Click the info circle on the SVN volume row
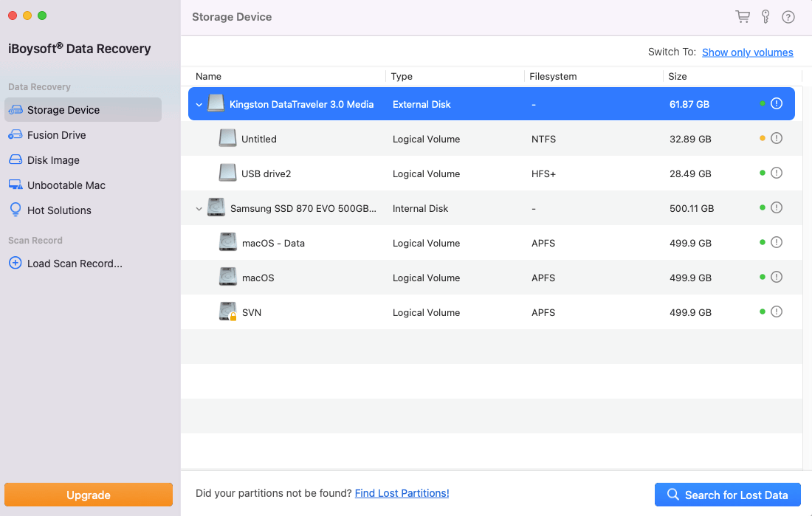812x516 pixels. 776,312
